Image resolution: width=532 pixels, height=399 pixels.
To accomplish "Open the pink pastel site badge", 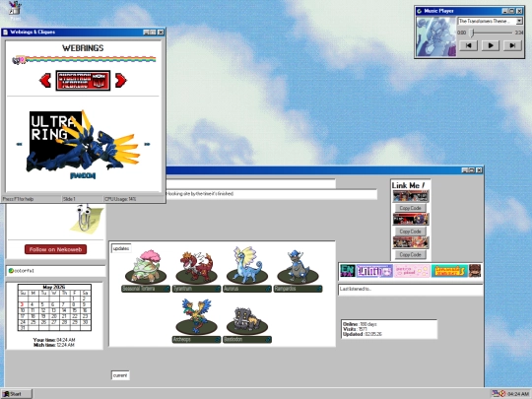I will tap(412, 271).
